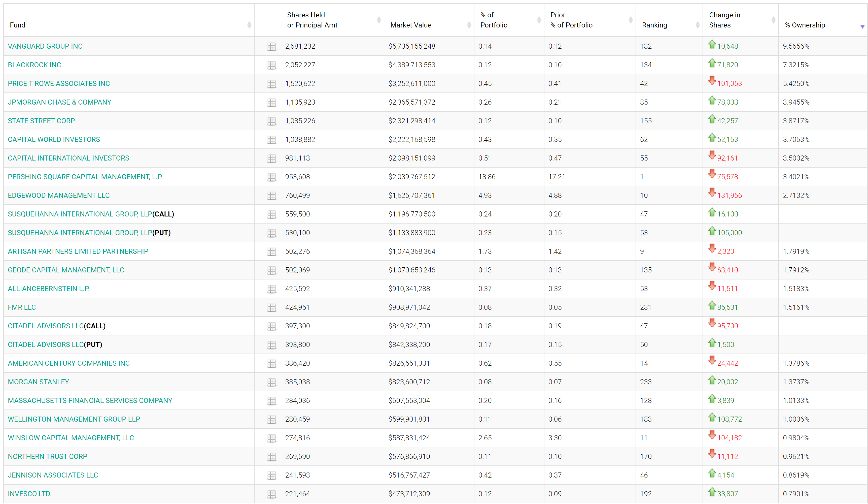This screenshot has width=868, height=504.
Task: Select Susquehanna PUT change 105,000
Action: click(x=729, y=233)
